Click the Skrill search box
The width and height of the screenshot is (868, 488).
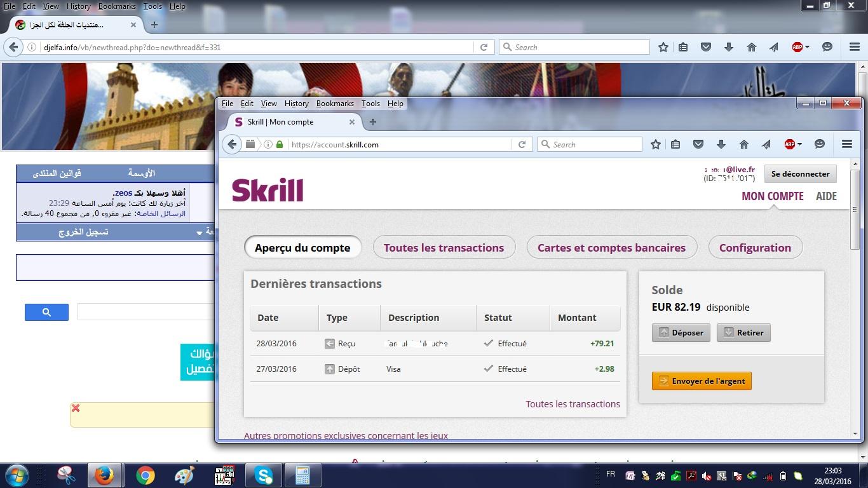tap(590, 144)
